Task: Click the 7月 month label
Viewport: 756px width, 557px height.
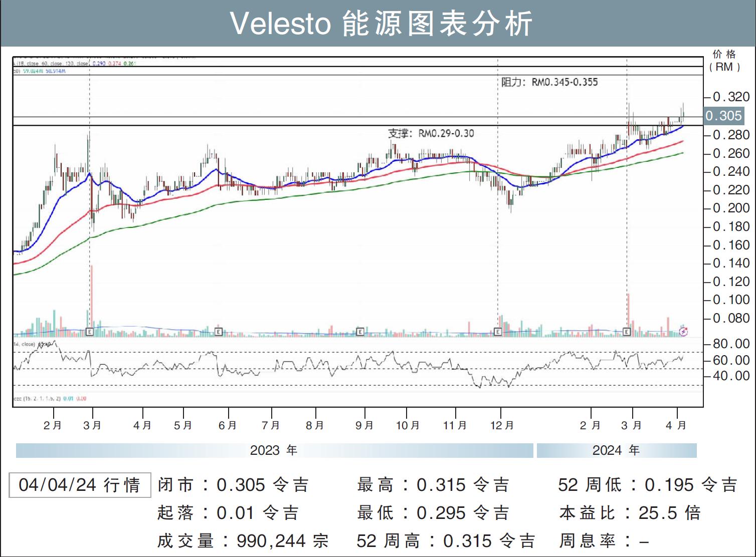Action: 271,425
